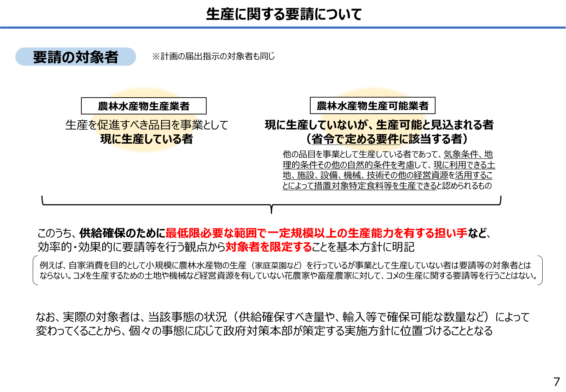Click the bold phrase 供給確保のために

pyautogui.click(x=122, y=233)
